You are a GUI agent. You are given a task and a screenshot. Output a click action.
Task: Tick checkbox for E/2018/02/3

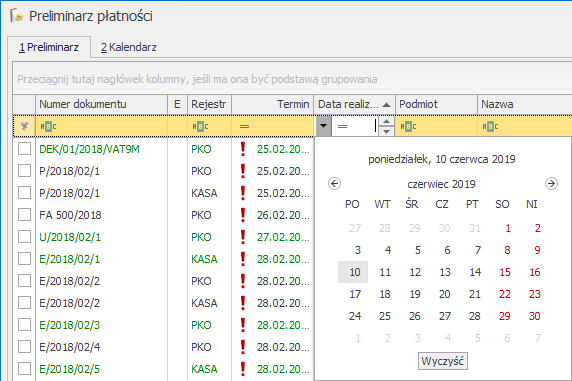(x=24, y=325)
